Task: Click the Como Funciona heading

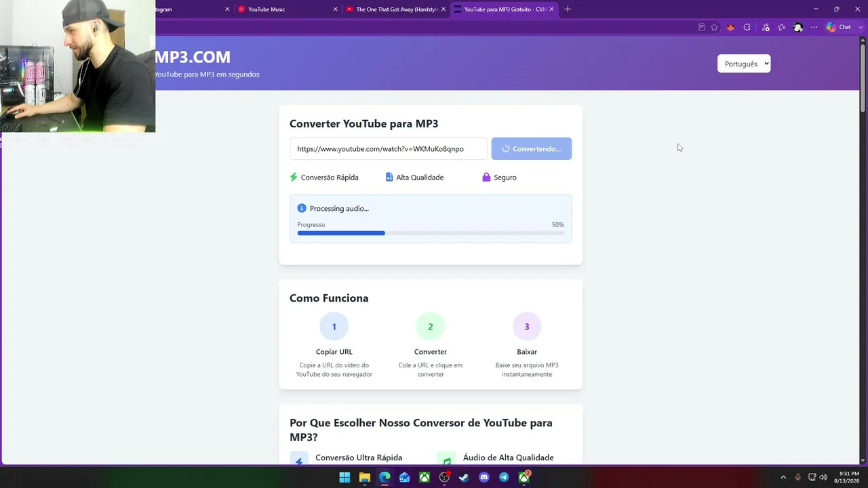Action: coord(329,298)
